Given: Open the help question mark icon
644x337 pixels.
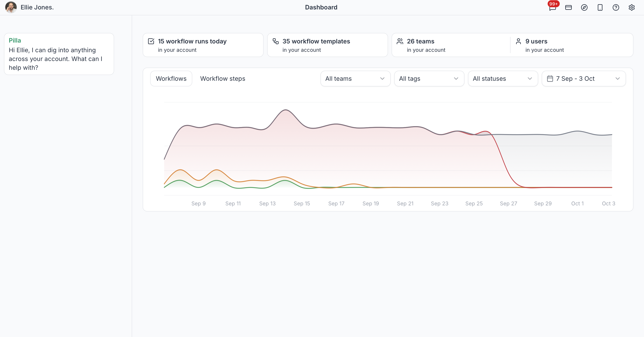Looking at the screenshot, I should coord(616,7).
